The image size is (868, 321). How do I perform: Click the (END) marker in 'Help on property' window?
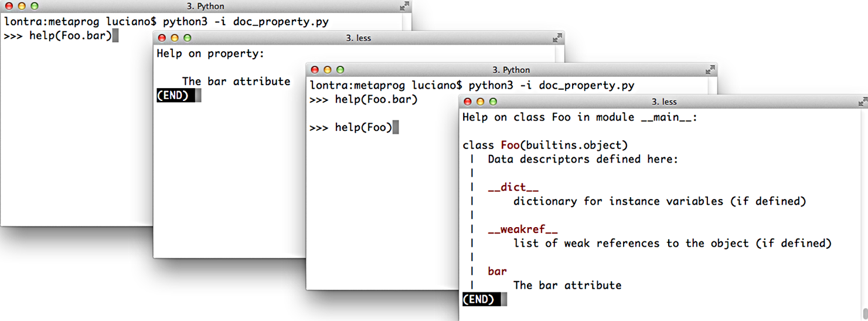pos(172,96)
